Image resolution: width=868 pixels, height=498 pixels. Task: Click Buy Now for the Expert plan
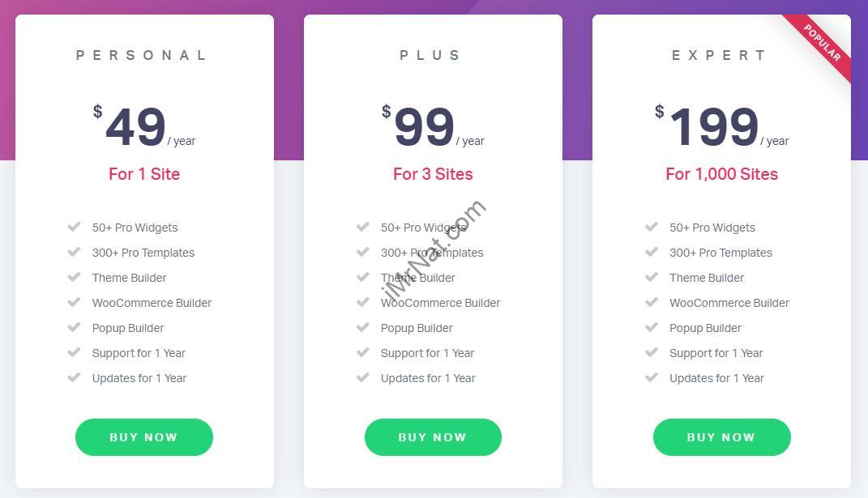click(x=722, y=437)
